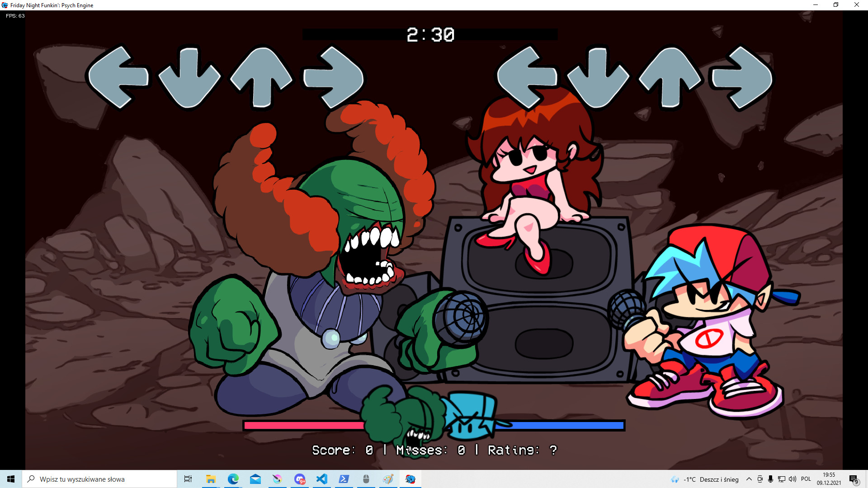Click the Meet Now tray icon
The width and height of the screenshot is (868, 488).
coord(760,479)
